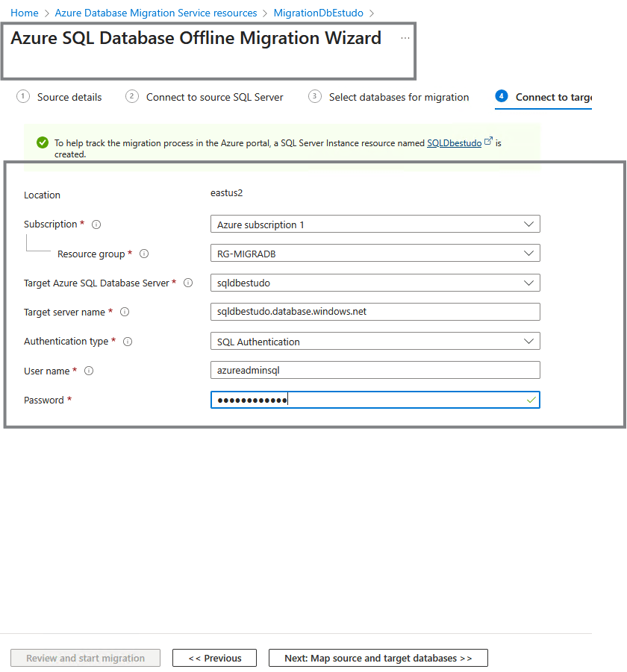627x672 pixels.
Task: Open the ellipsis menu beside wizard title
Action: pyautogui.click(x=405, y=38)
